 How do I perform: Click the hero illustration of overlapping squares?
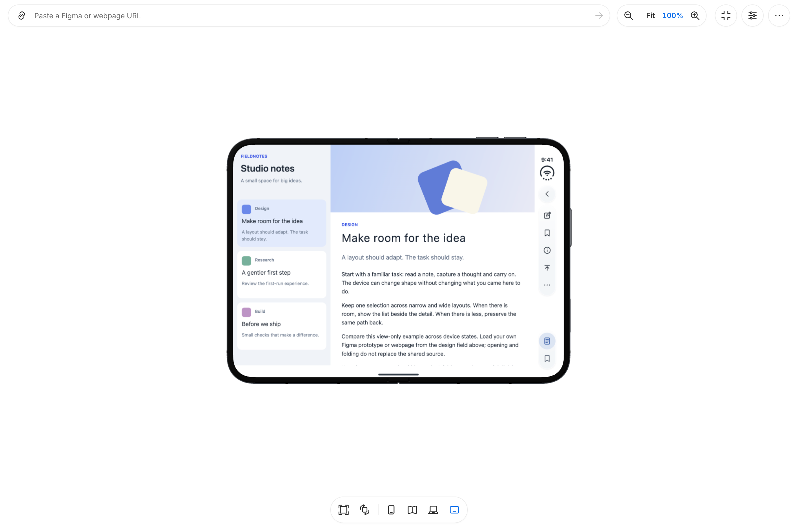[x=452, y=187]
